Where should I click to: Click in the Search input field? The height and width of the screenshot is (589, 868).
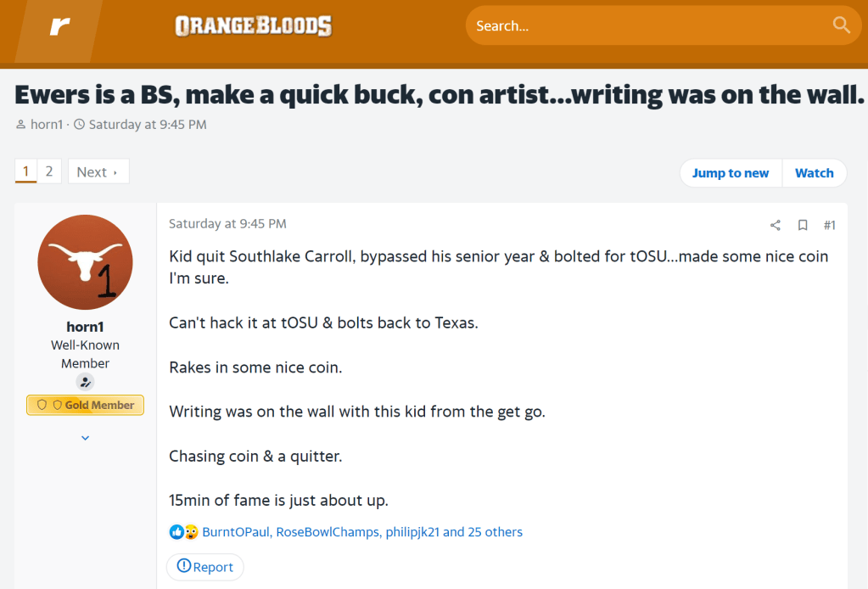click(645, 25)
